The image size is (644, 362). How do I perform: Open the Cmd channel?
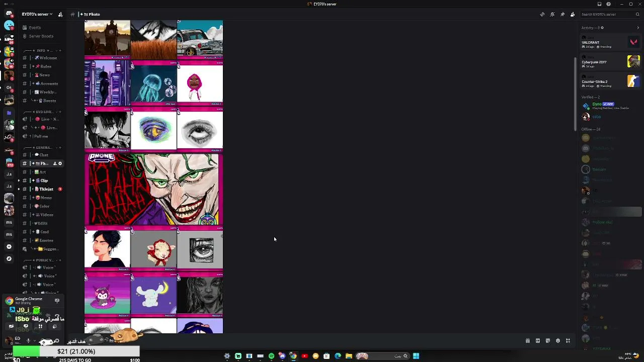click(42, 232)
